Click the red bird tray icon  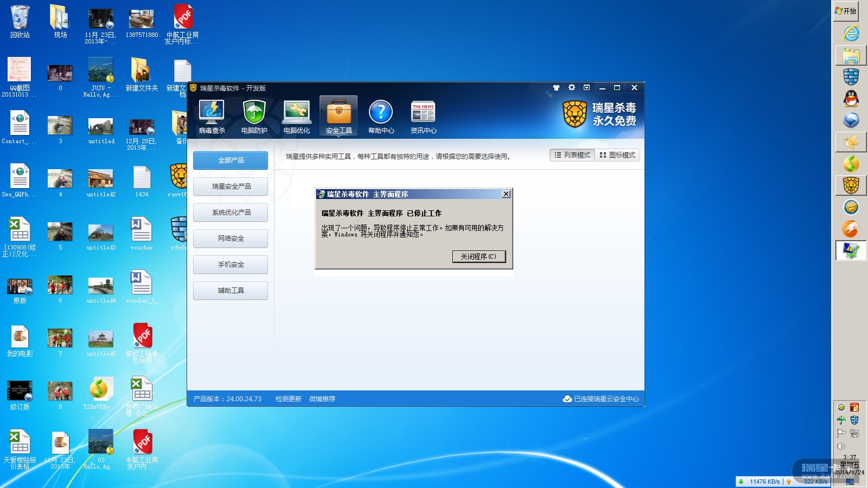click(854, 407)
